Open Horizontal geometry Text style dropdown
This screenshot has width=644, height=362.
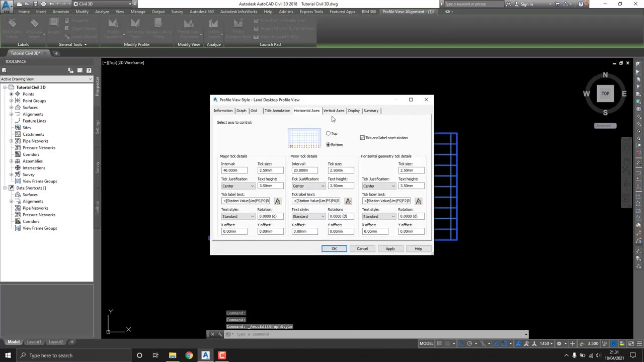(x=379, y=216)
